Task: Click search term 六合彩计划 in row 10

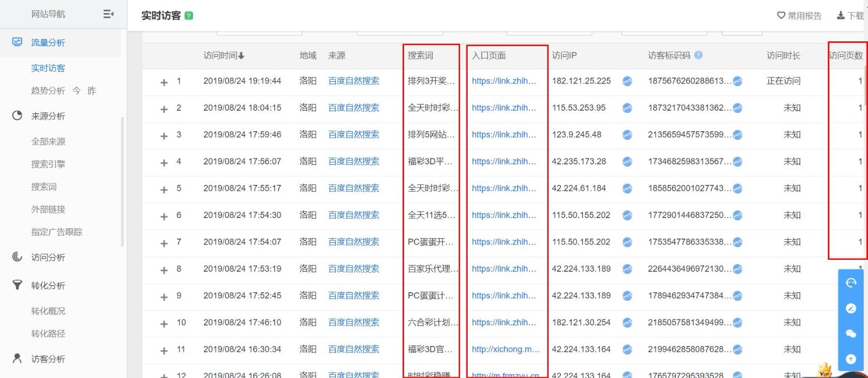Action: (x=433, y=323)
